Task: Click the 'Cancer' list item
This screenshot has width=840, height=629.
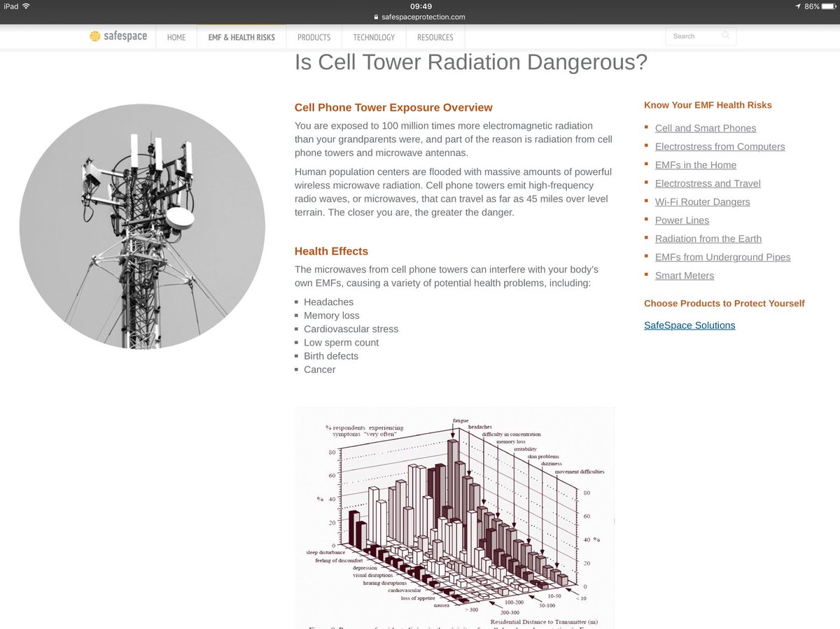Action: click(x=320, y=369)
